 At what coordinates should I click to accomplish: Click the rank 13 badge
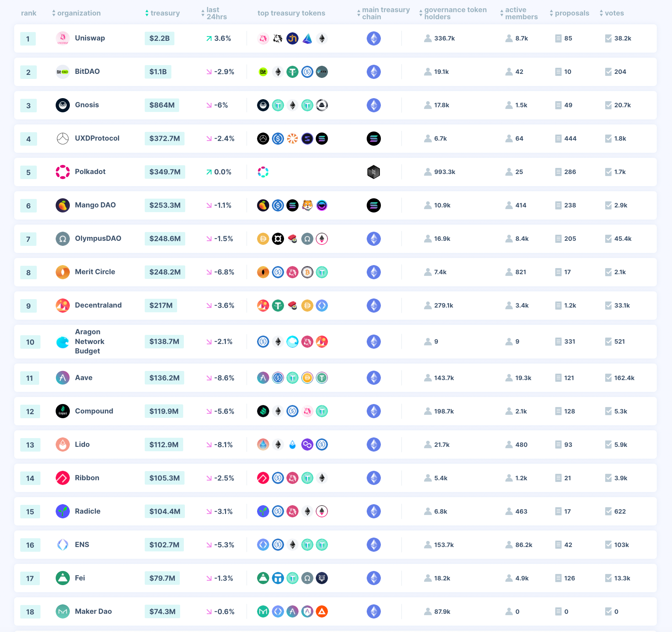pos(30,445)
